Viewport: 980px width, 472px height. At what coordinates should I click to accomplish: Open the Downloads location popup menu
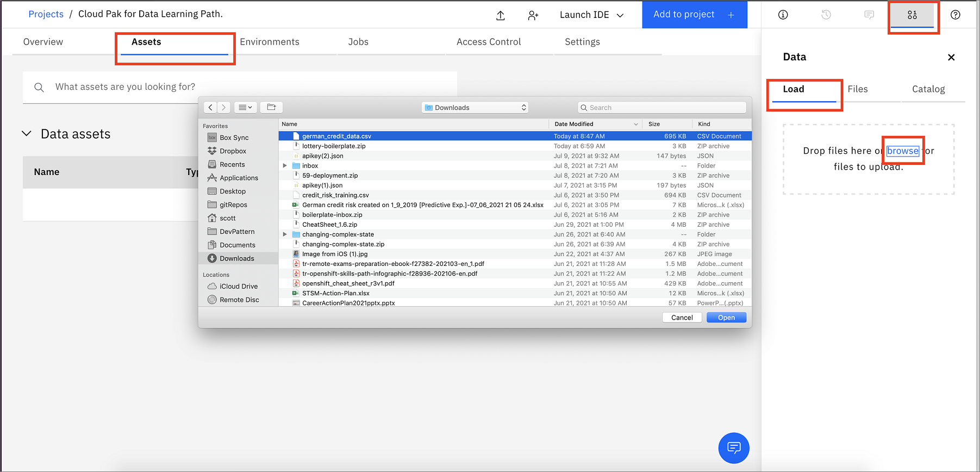(x=475, y=108)
